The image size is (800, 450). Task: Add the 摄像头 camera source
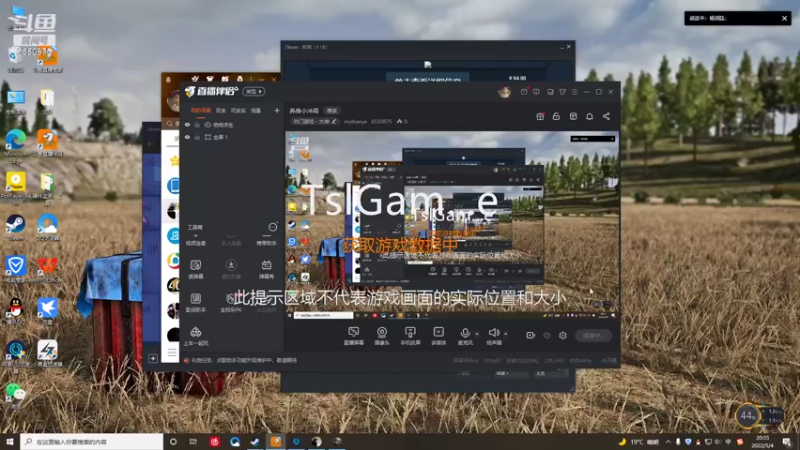pos(382,336)
